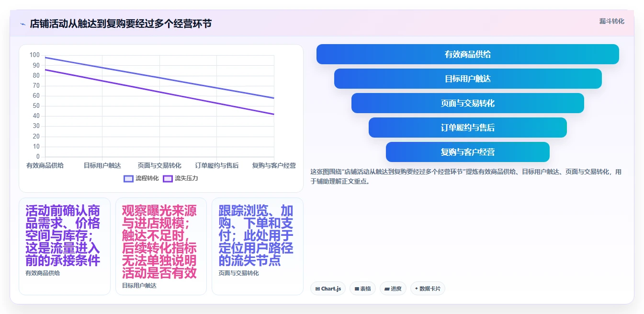Click the x-axis label 页面与交易转化
This screenshot has height=314, width=644.
159,165
